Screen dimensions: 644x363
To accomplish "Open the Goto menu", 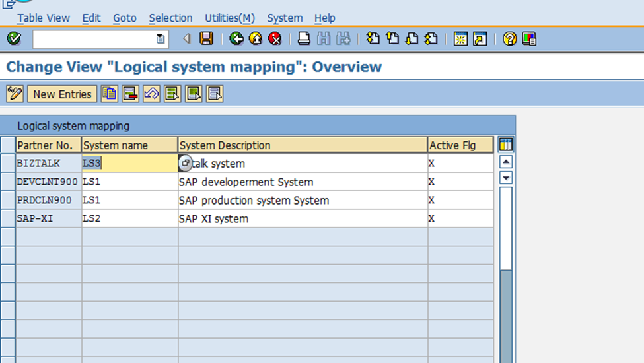I will 124,18.
